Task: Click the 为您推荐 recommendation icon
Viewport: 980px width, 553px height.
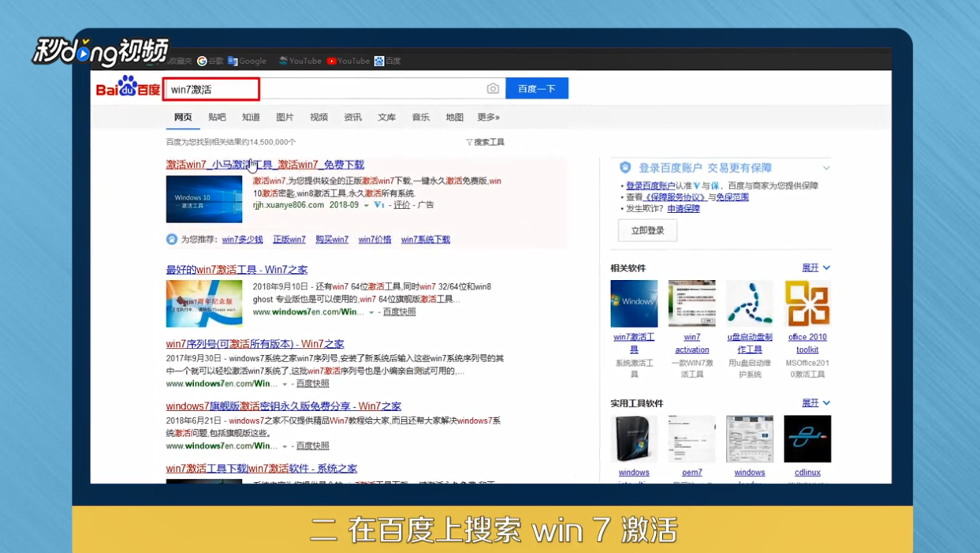Action: 172,239
